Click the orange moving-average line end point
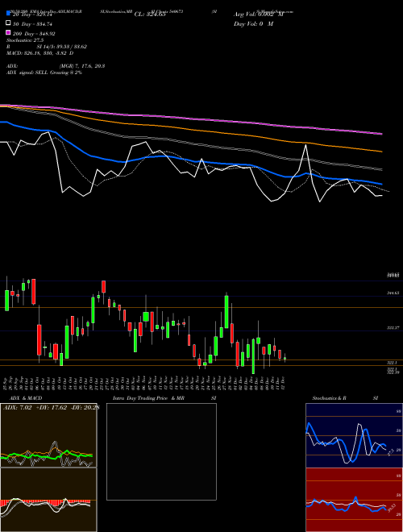Viewport: 403px width, 532px height. tap(382, 152)
